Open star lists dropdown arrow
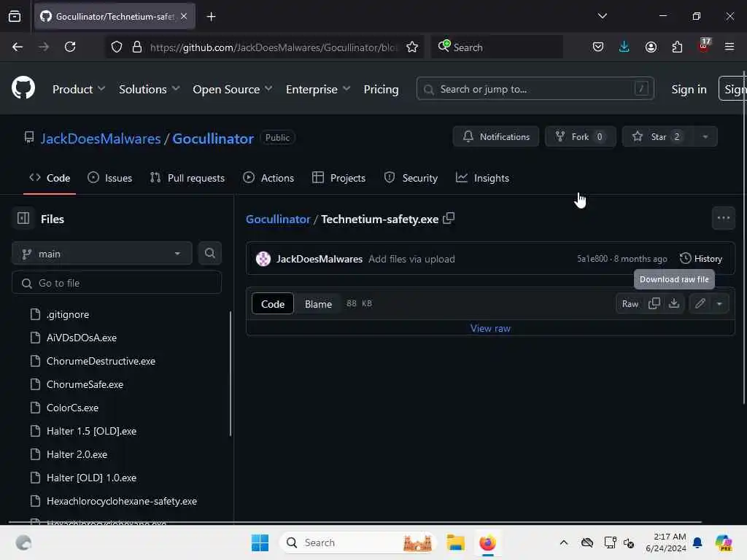 (x=705, y=136)
